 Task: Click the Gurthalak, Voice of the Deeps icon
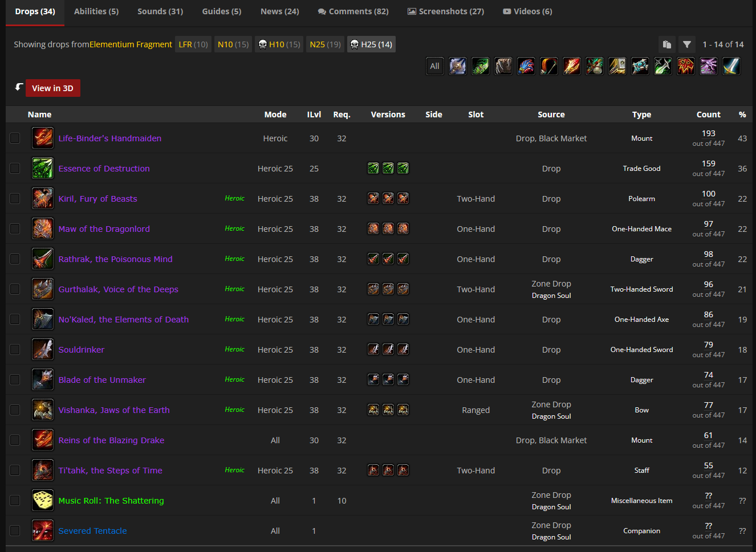(x=43, y=289)
